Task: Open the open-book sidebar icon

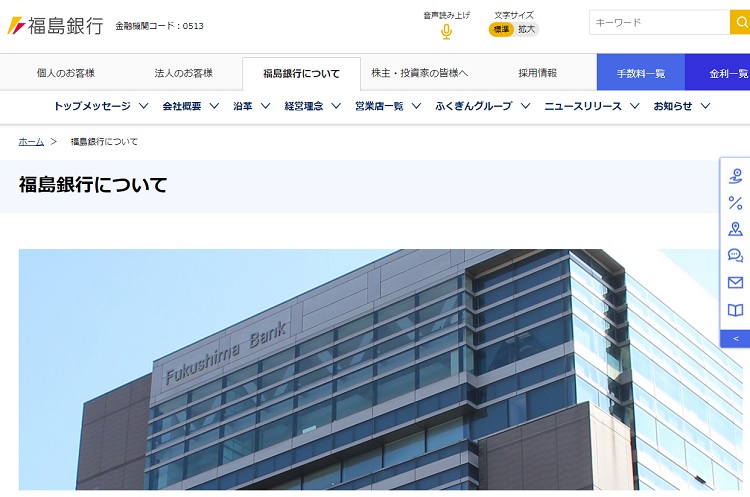Action: (x=735, y=310)
